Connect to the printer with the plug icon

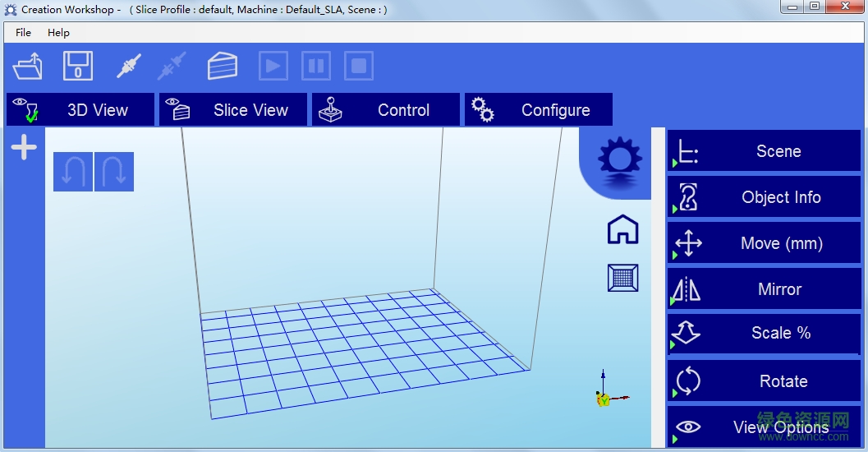point(128,66)
